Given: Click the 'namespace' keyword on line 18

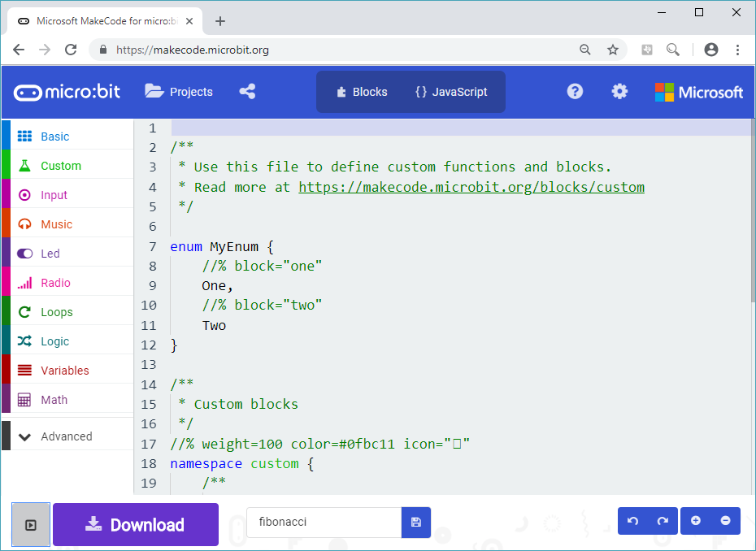Looking at the screenshot, I should [206, 464].
